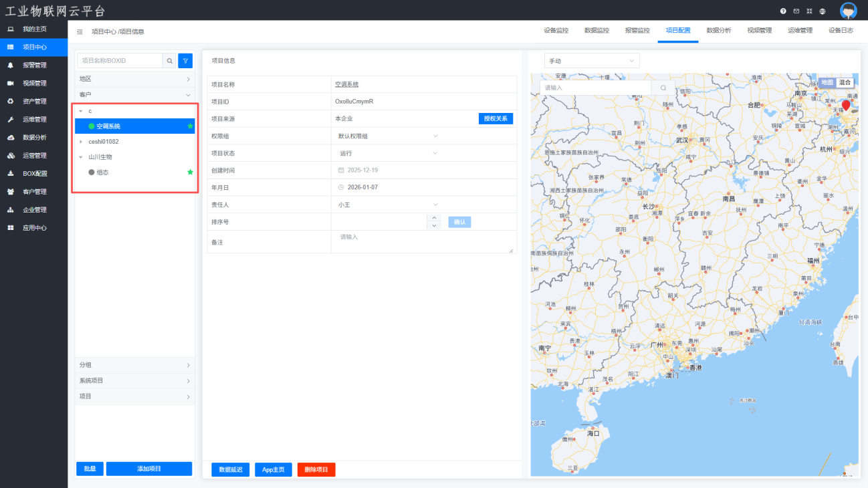Expand the 地区 section
Screen dimensions: 868x488
pyautogui.click(x=134, y=79)
